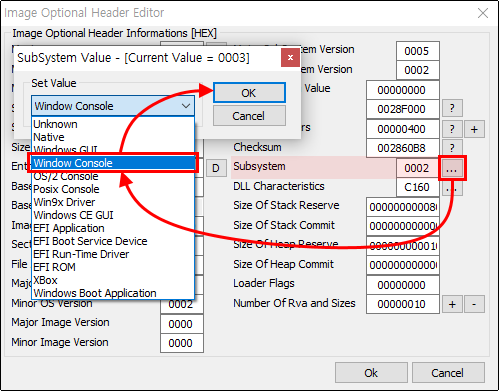This screenshot has height=391, width=499.
Task: Close the SubSystem Value dialog
Action: [290, 57]
